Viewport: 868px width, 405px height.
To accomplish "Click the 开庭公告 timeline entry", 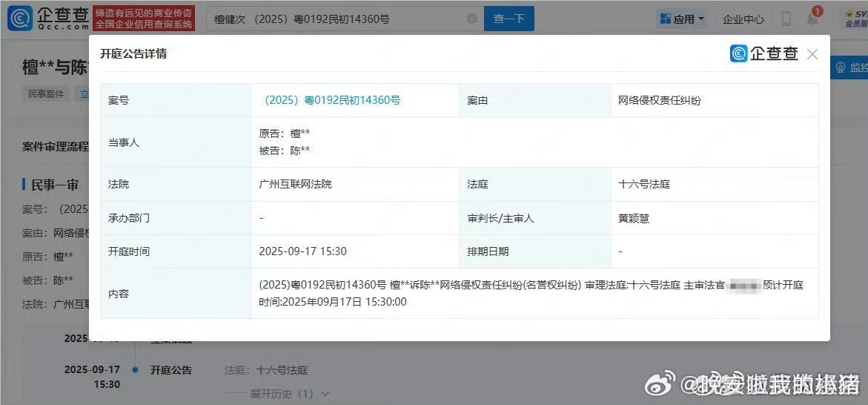I will point(171,370).
